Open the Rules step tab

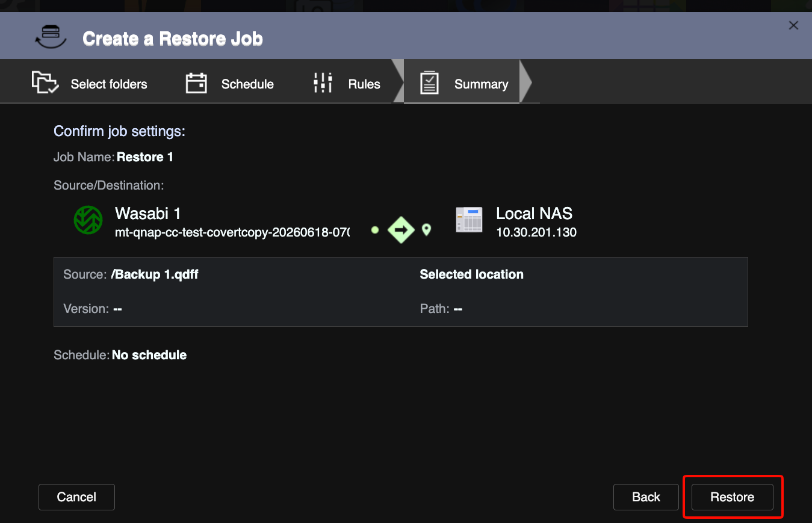pyautogui.click(x=347, y=84)
